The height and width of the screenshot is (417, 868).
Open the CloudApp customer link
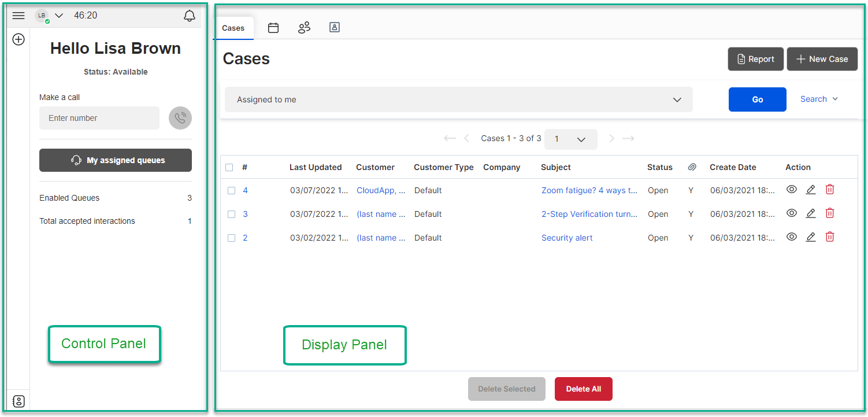tap(381, 190)
